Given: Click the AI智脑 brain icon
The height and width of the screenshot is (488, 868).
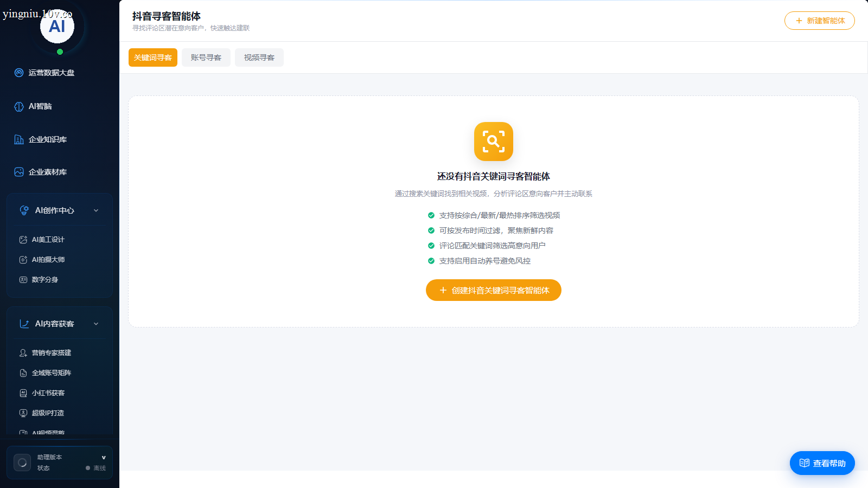Looking at the screenshot, I should pos(19,106).
